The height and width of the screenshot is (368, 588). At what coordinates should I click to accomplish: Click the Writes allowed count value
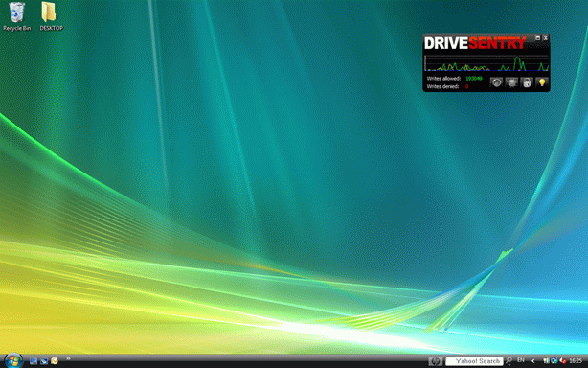(x=474, y=79)
